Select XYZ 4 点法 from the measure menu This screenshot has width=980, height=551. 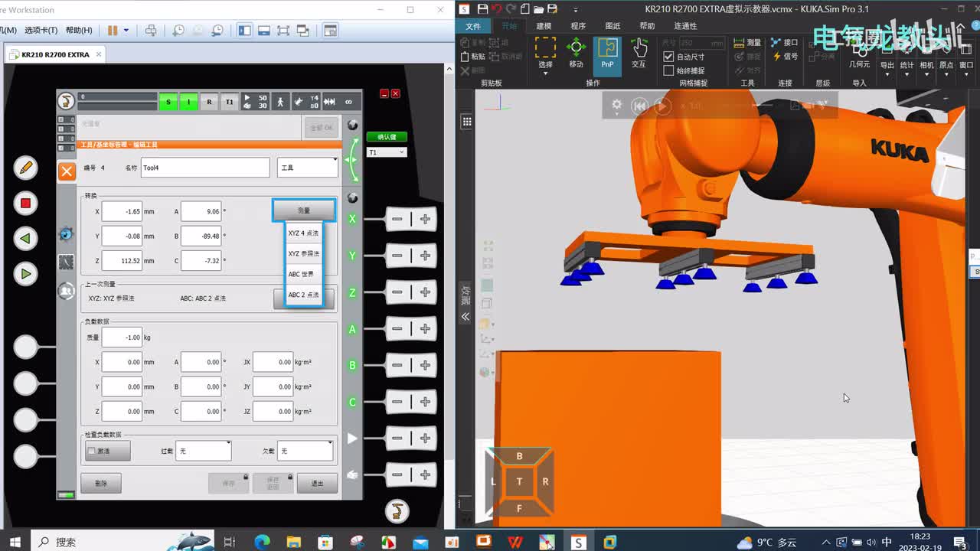[x=303, y=233]
